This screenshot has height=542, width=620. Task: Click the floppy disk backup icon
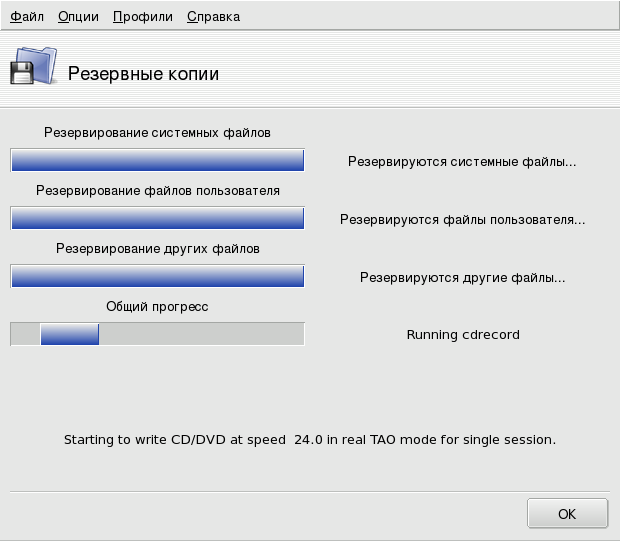[32, 67]
